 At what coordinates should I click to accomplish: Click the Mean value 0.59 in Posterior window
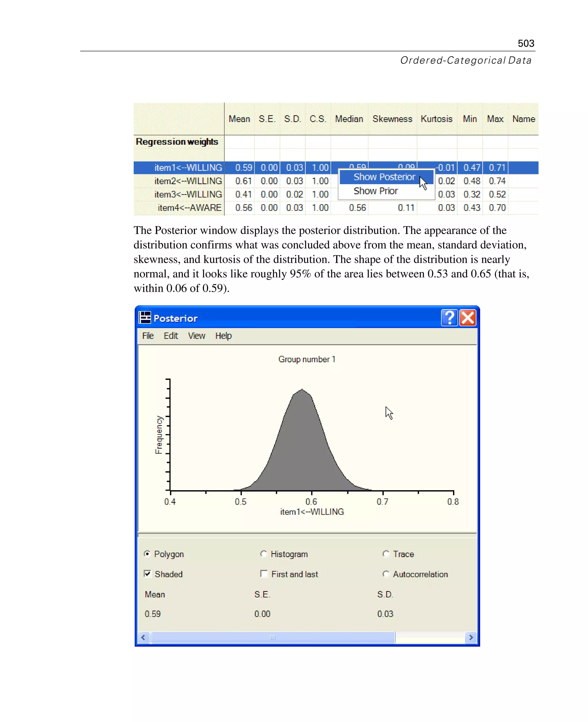(x=152, y=614)
